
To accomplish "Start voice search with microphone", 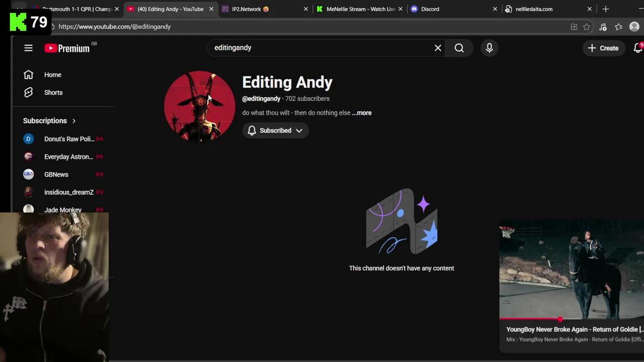I will click(489, 48).
